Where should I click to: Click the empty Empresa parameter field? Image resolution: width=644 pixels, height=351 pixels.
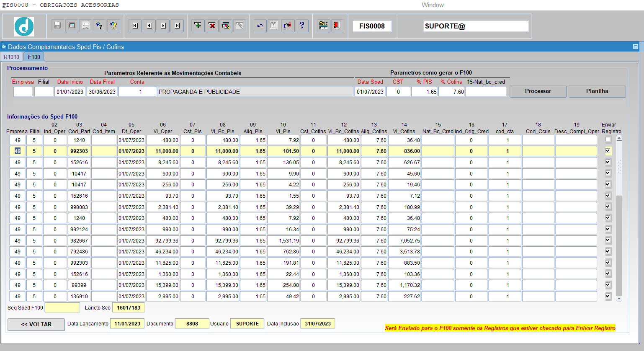tap(23, 92)
